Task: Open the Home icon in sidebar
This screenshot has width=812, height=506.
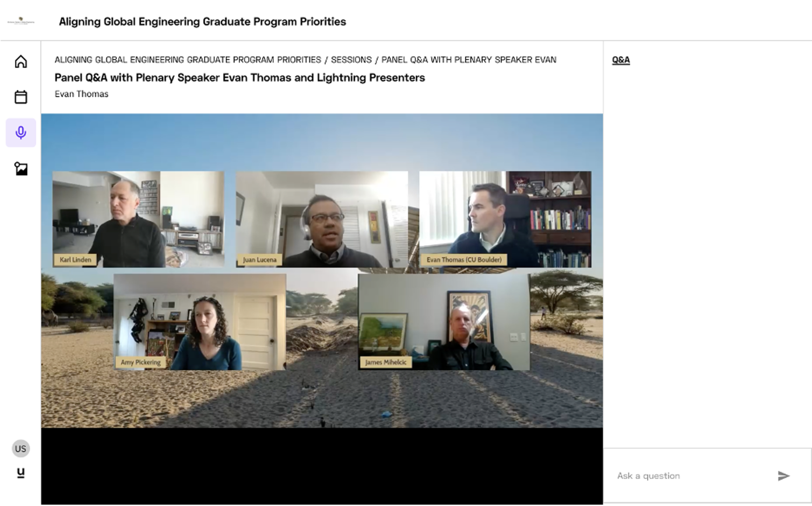Action: (x=21, y=62)
